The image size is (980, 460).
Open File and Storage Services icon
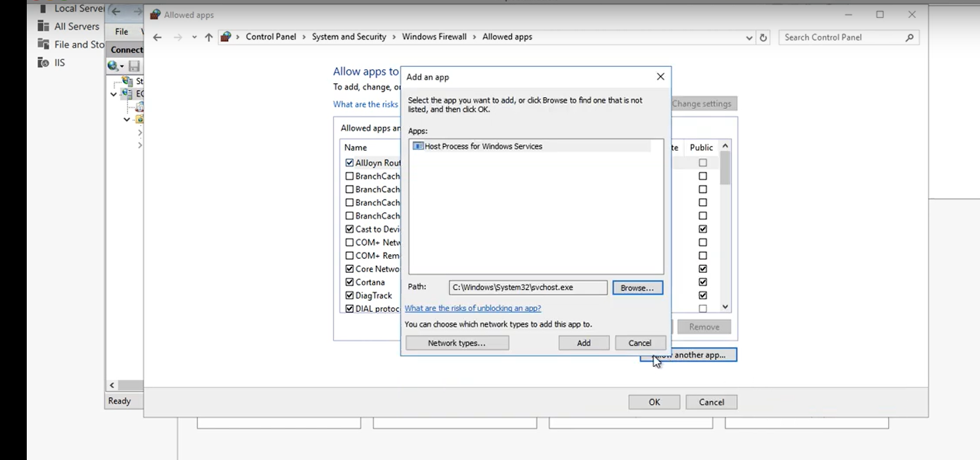43,44
